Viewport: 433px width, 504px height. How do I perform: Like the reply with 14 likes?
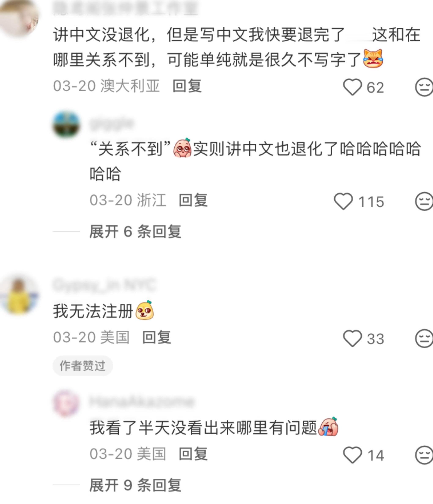pyautogui.click(x=352, y=455)
